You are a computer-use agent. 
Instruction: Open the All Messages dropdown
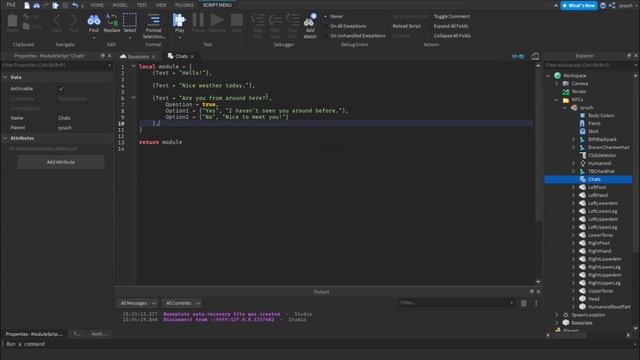pyautogui.click(x=138, y=303)
